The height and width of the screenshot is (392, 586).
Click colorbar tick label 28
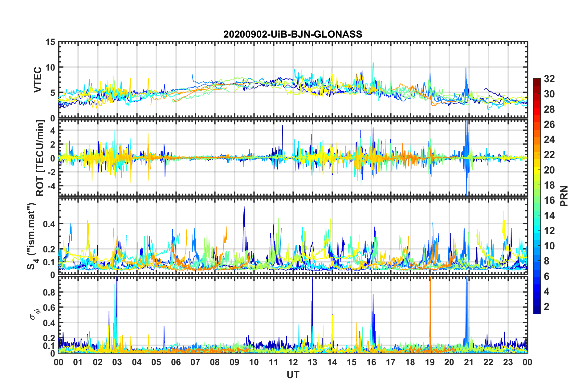549,109
